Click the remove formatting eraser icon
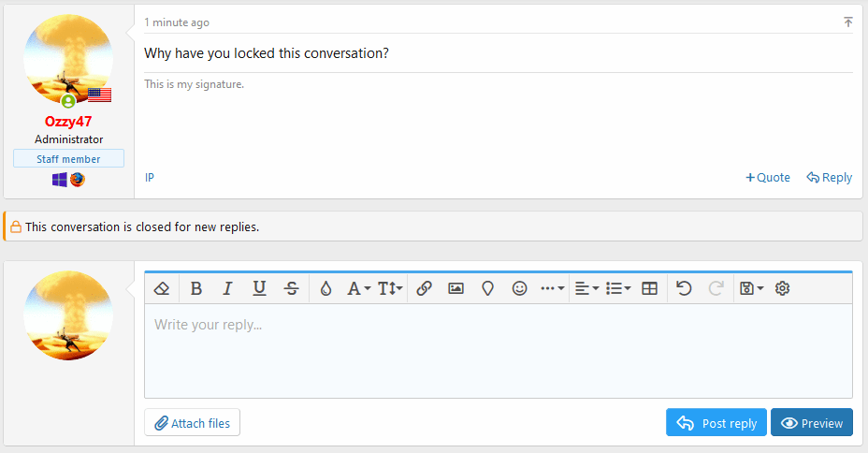This screenshot has width=868, height=453. [161, 289]
